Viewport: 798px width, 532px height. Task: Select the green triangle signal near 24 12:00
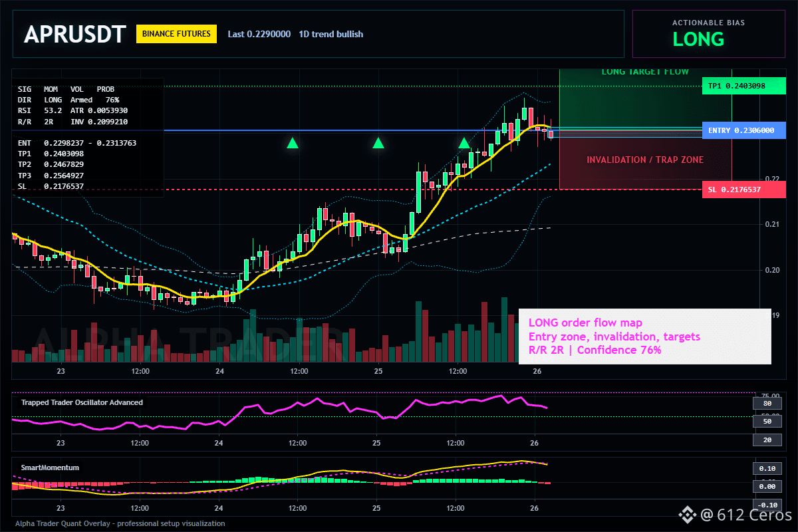coord(292,142)
